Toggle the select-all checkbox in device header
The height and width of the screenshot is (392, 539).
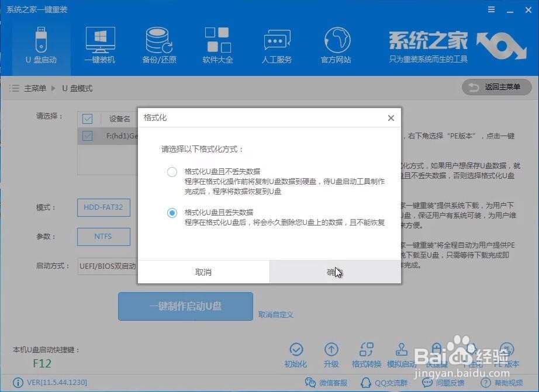pyautogui.click(x=87, y=119)
